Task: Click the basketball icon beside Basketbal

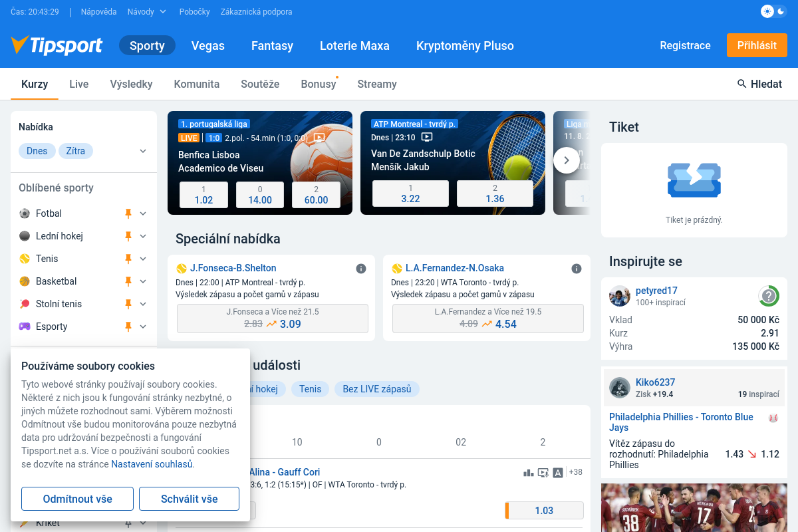Action: click(x=25, y=281)
